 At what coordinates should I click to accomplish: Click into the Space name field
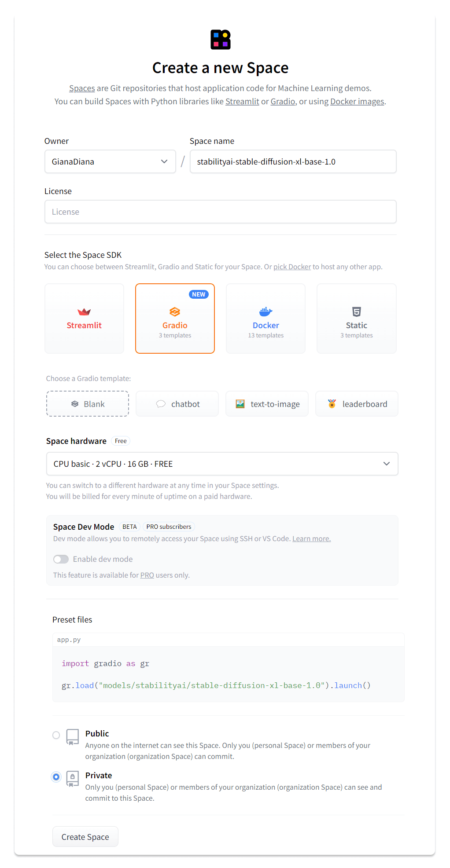click(x=293, y=161)
